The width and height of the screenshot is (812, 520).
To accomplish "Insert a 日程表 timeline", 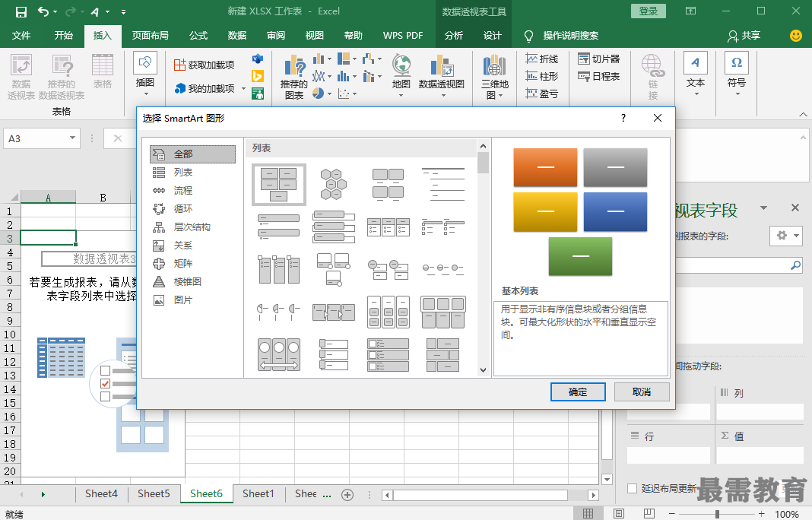I will [x=598, y=76].
